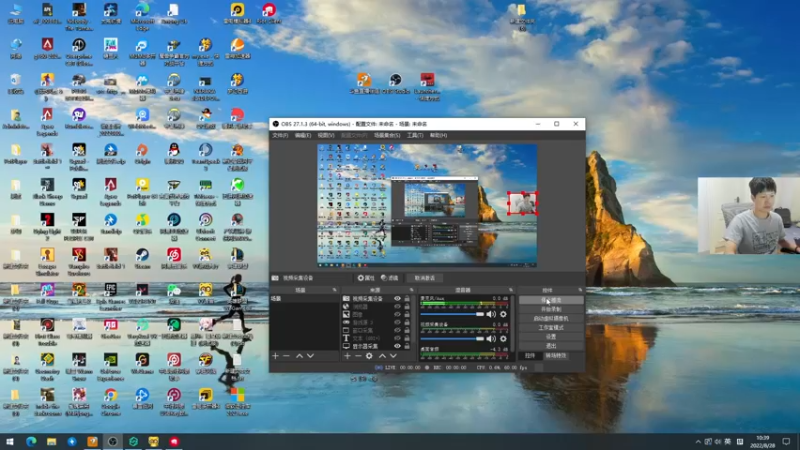Open the 场景集合(S) menu
The image size is (800, 450).
pos(387,135)
